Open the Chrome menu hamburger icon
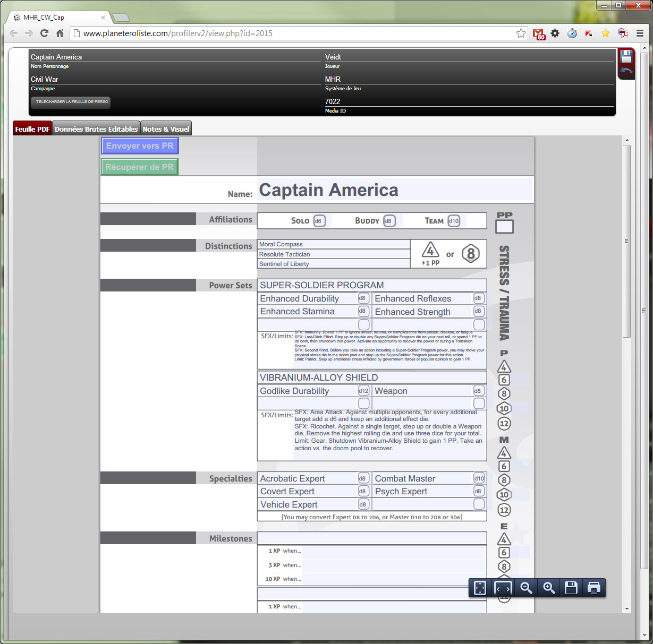 tap(640, 33)
